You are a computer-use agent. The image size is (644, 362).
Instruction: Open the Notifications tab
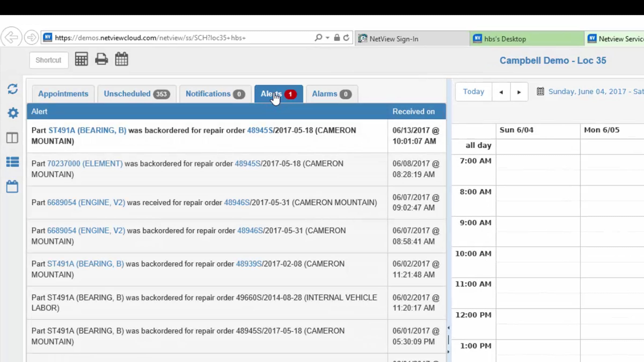click(215, 94)
